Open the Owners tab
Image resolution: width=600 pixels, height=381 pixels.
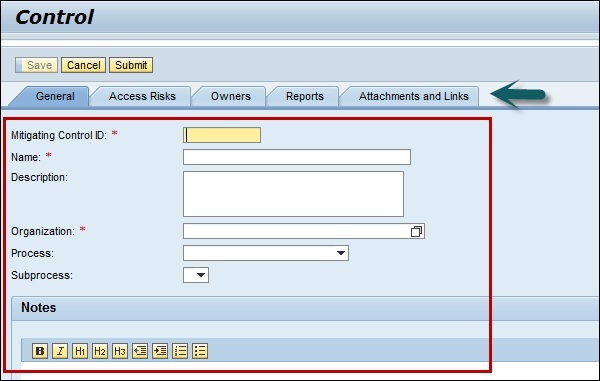click(x=231, y=96)
